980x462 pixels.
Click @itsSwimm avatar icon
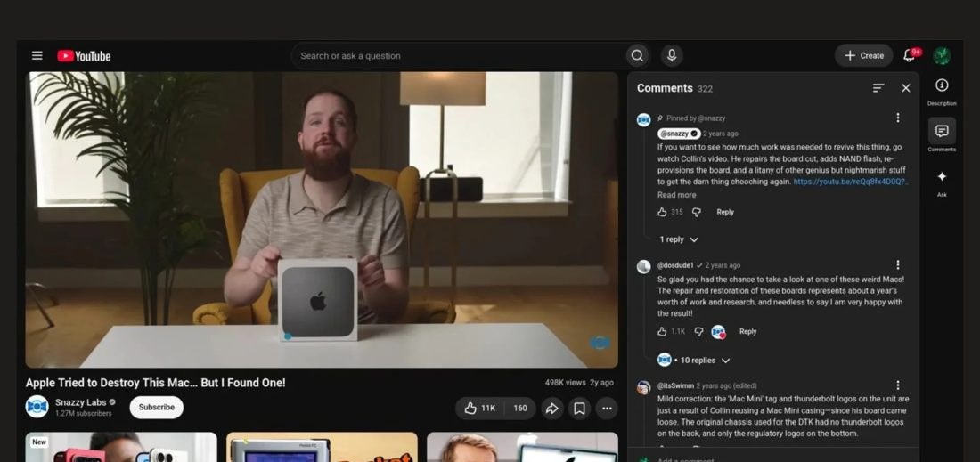(644, 388)
